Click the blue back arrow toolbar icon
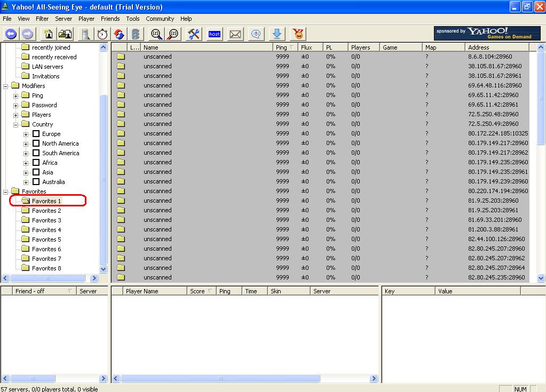 (11, 34)
